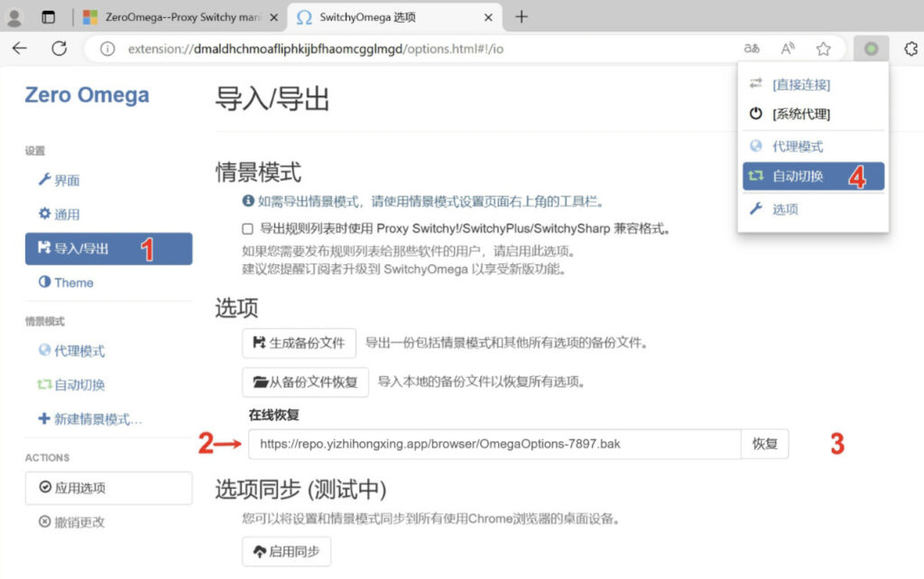Open the browser extensions puzzle icon
This screenshot has width=924, height=579.
click(910, 49)
